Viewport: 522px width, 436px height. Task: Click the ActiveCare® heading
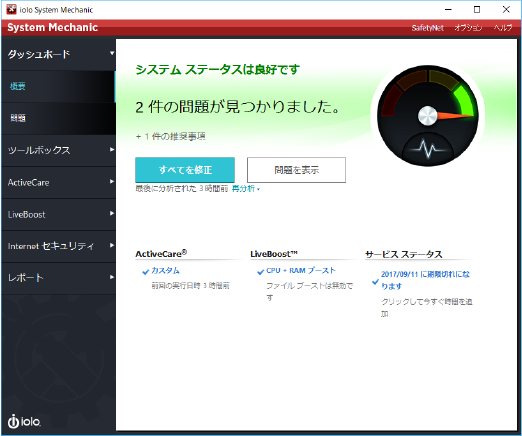tap(161, 254)
